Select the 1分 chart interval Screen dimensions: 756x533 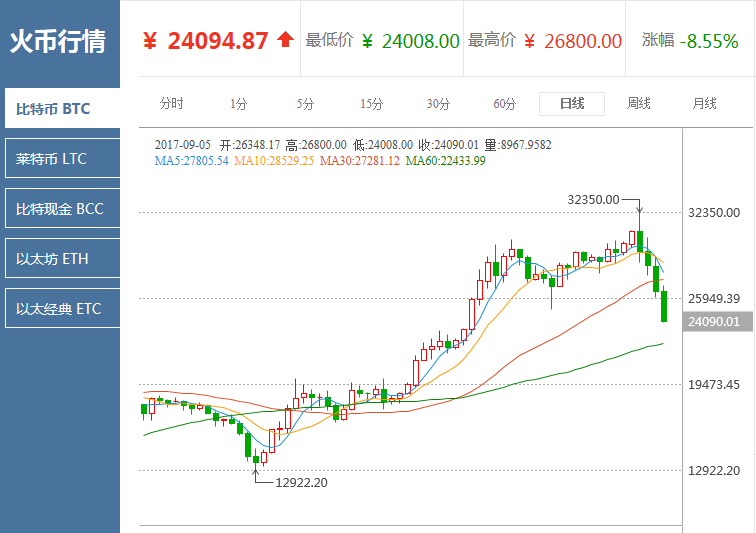coord(238,104)
